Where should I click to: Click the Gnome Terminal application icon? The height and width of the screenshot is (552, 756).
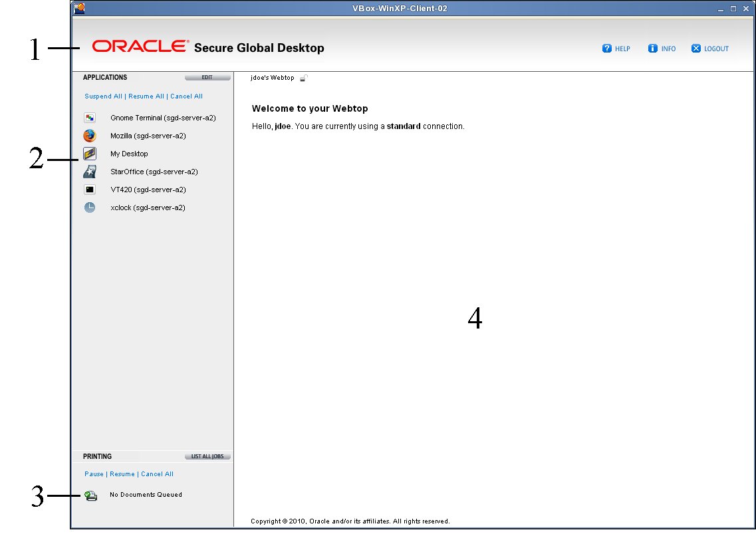(90, 118)
